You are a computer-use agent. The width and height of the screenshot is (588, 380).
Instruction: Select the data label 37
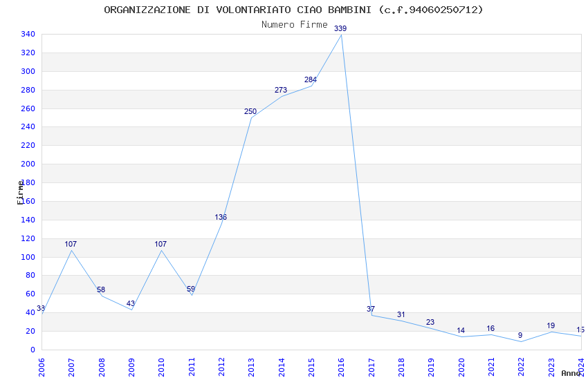pos(371,310)
